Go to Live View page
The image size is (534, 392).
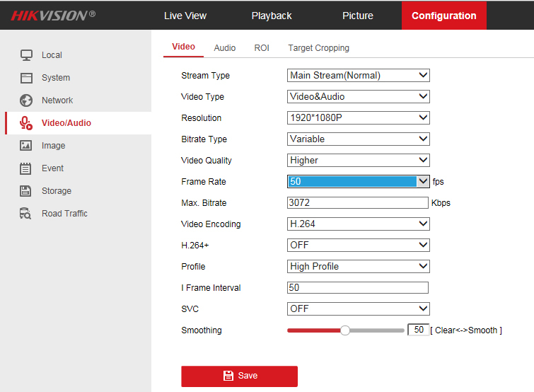185,16
